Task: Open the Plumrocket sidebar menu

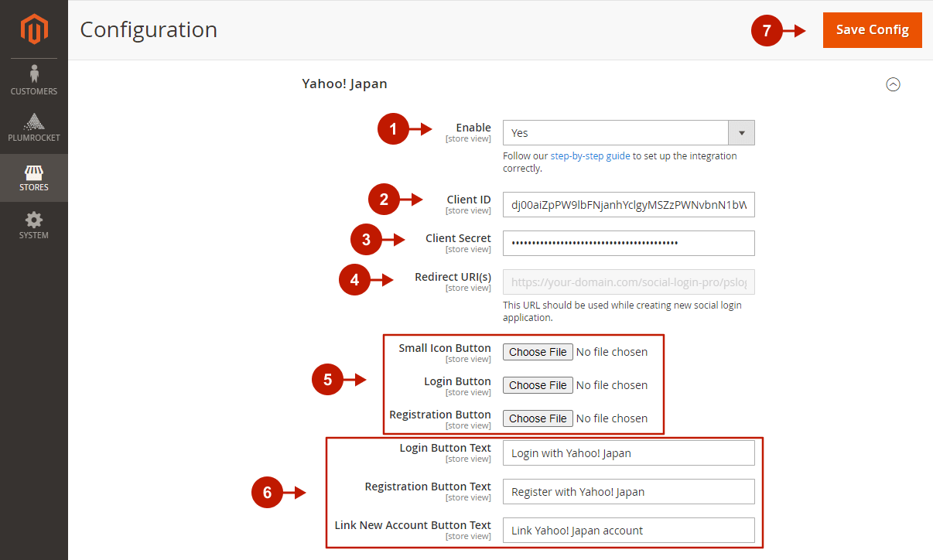Action: click(x=34, y=128)
